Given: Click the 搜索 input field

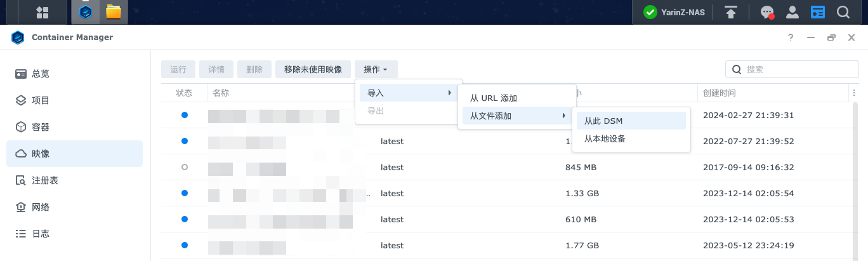Looking at the screenshot, I should tap(793, 69).
